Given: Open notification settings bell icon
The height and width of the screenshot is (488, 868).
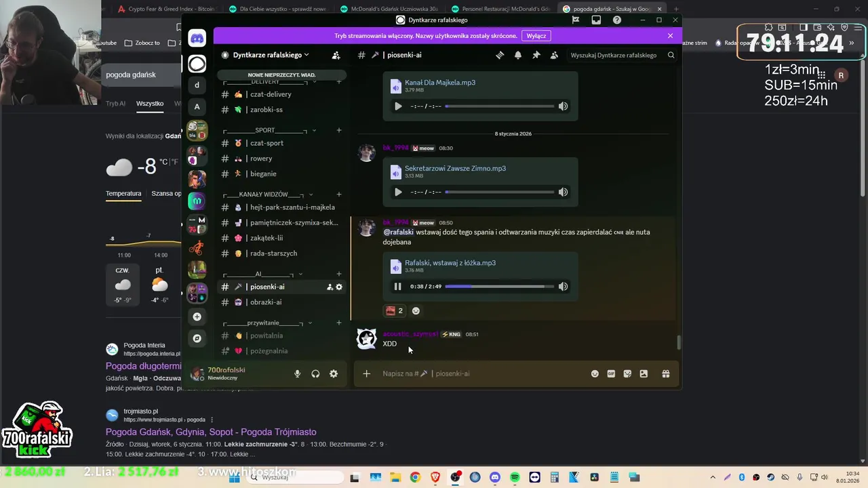Looking at the screenshot, I should (x=518, y=55).
